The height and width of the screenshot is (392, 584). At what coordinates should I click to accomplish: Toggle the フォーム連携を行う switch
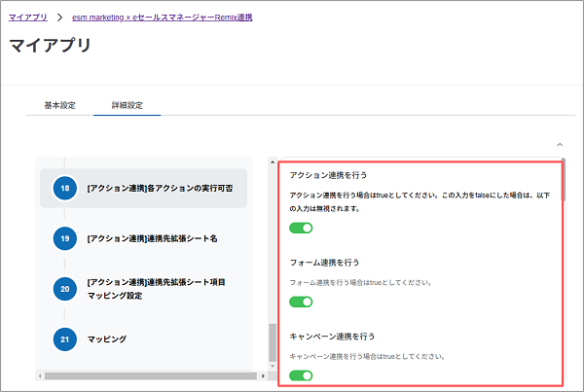(301, 302)
